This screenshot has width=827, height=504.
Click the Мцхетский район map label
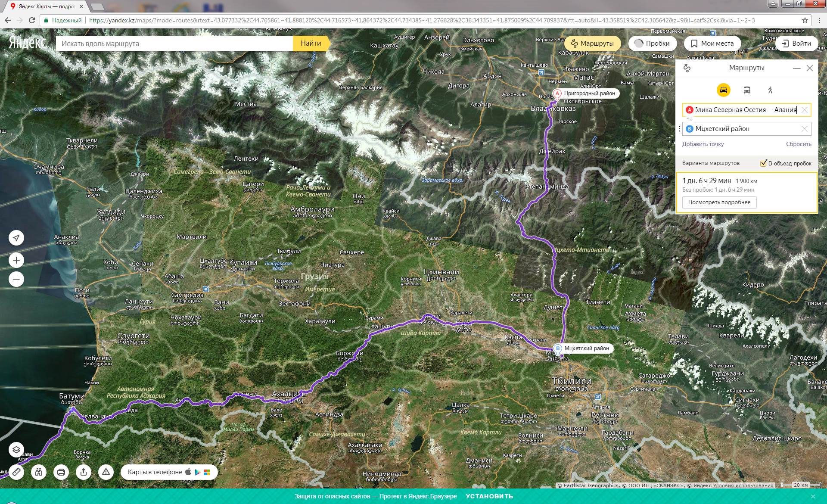click(x=587, y=348)
